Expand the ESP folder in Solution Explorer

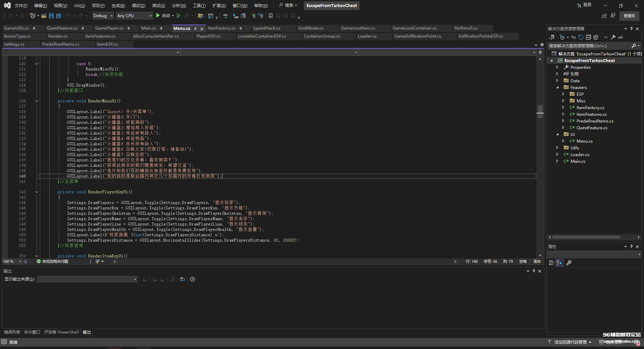click(563, 94)
